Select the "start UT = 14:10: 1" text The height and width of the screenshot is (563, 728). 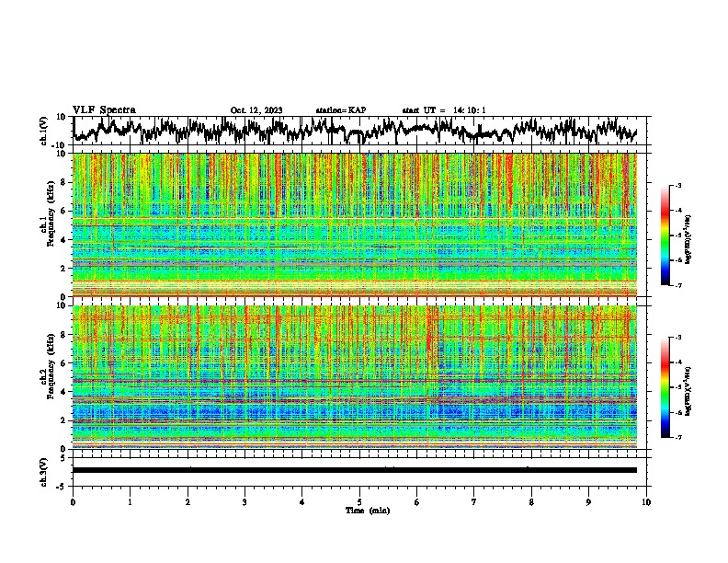[x=444, y=110]
